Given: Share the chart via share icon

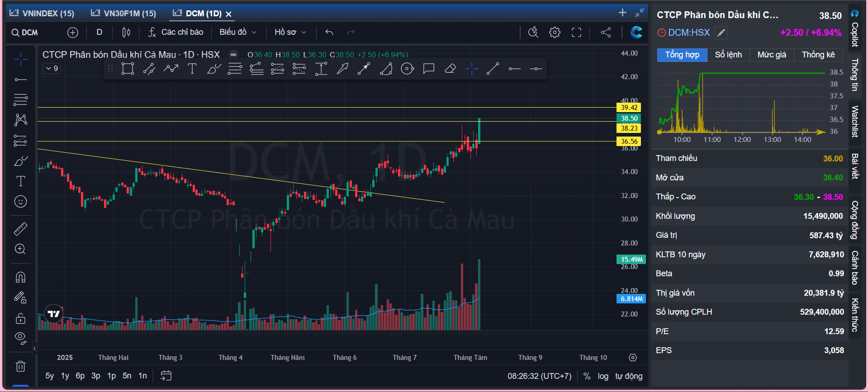Looking at the screenshot, I should pos(606,32).
